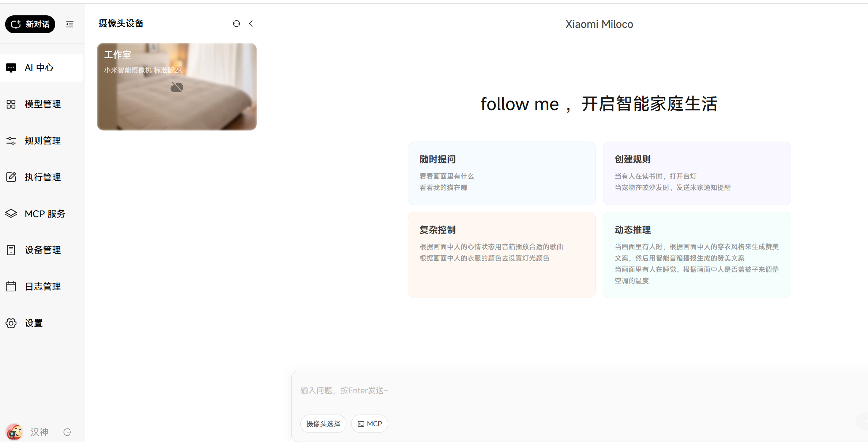868x442 pixels.
Task: Start a new chat with 新对话
Action: pos(30,24)
